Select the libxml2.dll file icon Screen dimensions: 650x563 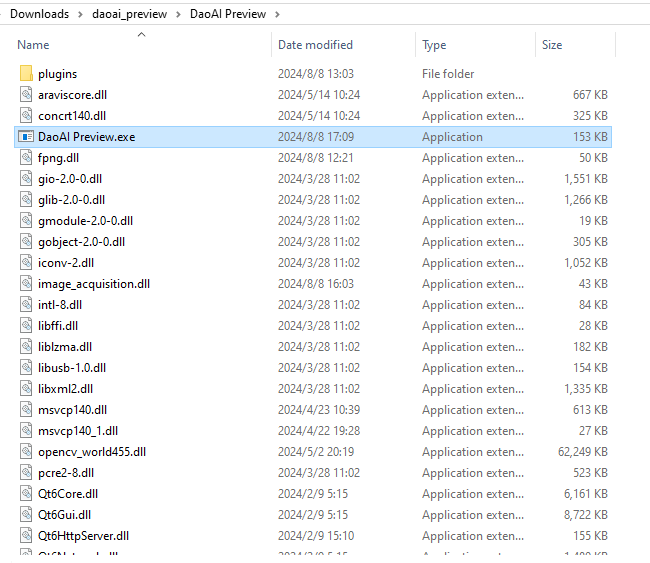26,388
